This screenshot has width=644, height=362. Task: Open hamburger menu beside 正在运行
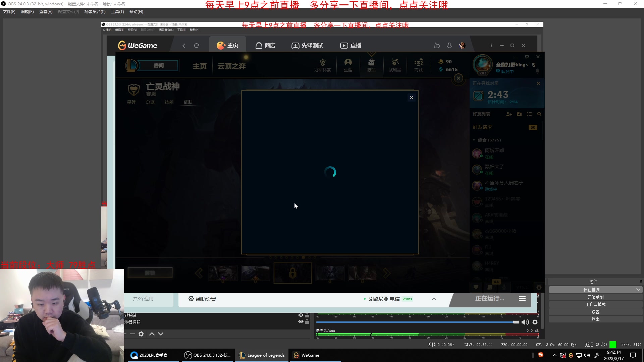(522, 299)
